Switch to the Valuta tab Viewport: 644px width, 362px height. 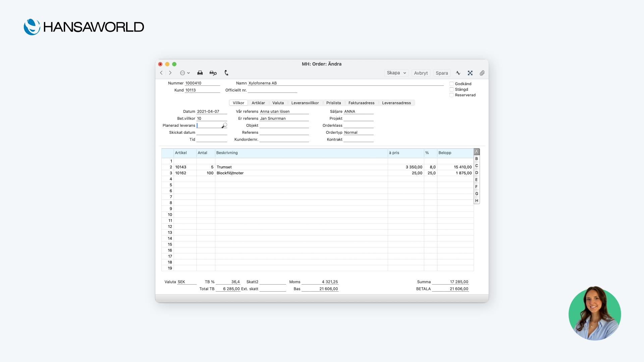click(278, 103)
